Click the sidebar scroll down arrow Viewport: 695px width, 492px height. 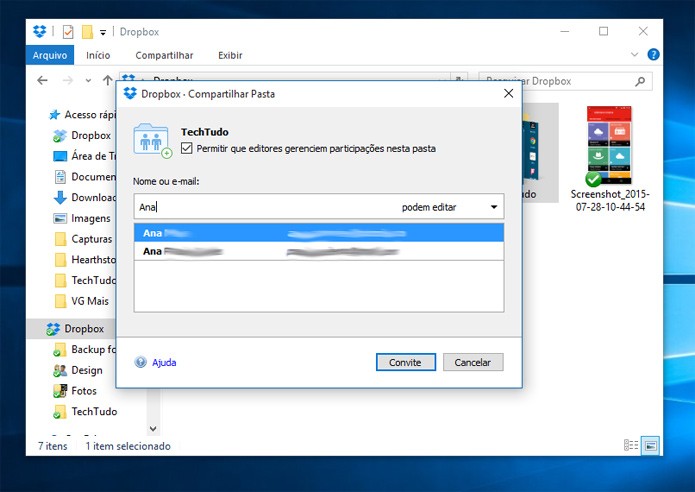(x=153, y=429)
